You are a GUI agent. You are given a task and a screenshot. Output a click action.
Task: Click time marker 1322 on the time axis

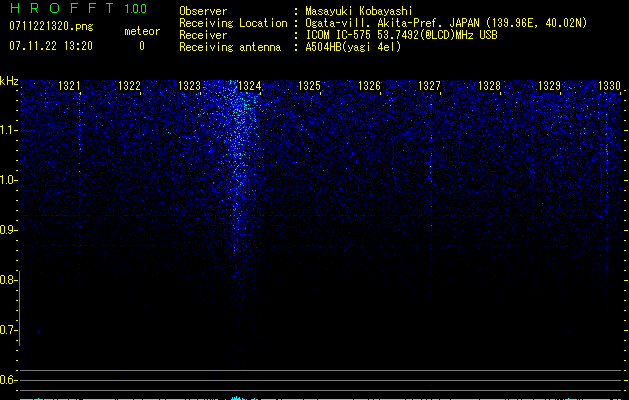tap(129, 86)
